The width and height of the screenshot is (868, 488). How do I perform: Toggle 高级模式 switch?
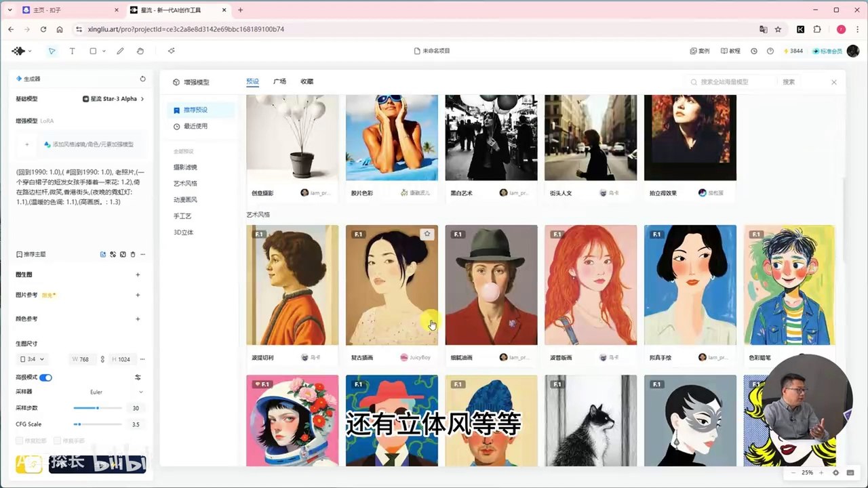click(x=46, y=378)
